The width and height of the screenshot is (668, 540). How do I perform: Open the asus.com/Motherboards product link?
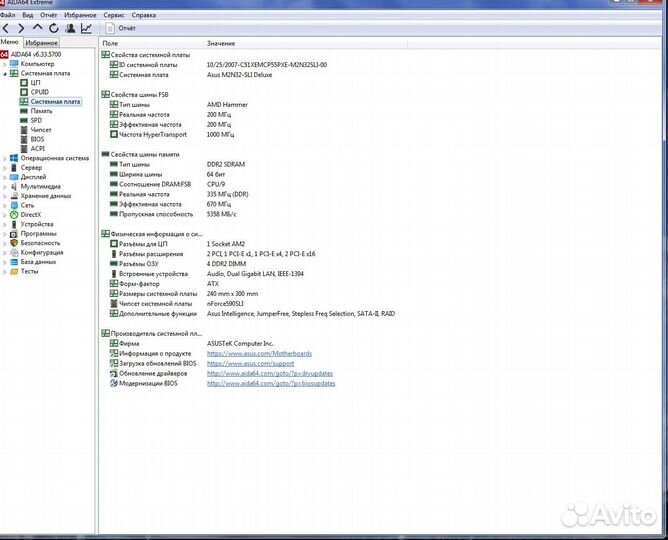pyautogui.click(x=259, y=353)
